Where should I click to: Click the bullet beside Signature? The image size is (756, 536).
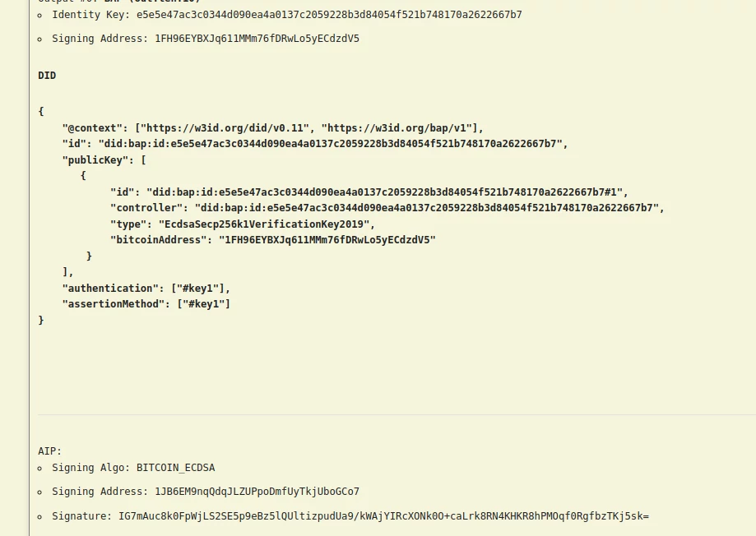coord(39,517)
